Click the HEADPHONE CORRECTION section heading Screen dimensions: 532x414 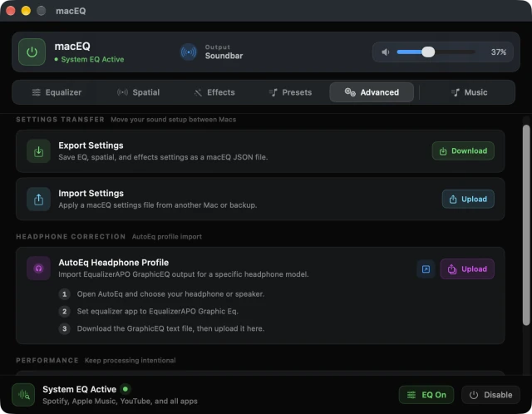point(71,237)
